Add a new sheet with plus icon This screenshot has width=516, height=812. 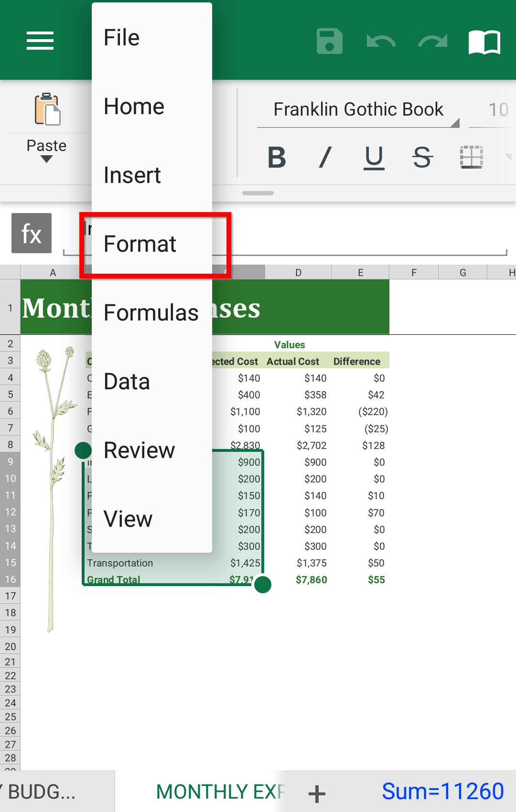tap(317, 794)
